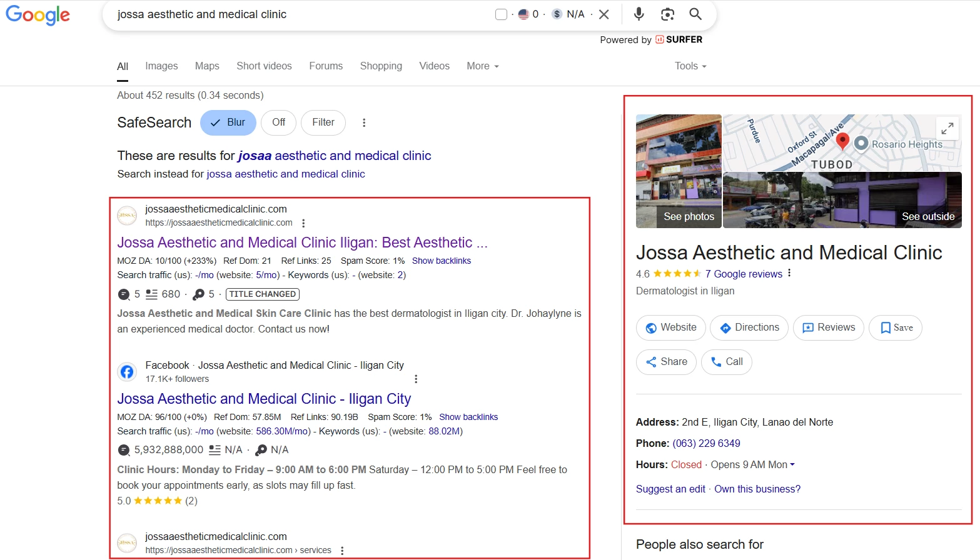Image resolution: width=980 pixels, height=560 pixels.
Task: Save the business with Save button
Action: (896, 327)
